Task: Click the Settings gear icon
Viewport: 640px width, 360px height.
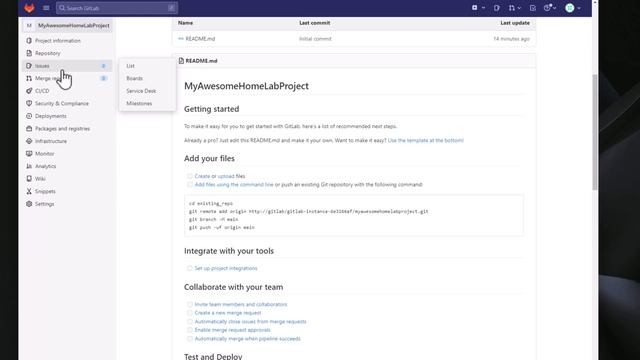Action: (29, 204)
